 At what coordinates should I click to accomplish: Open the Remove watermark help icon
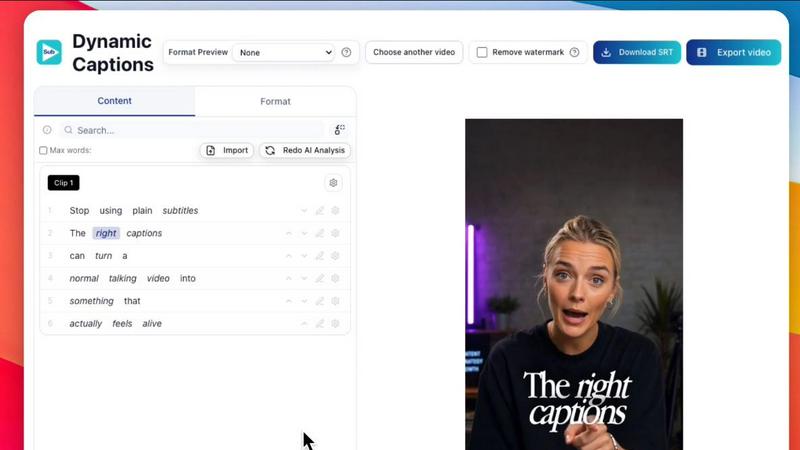(574, 52)
